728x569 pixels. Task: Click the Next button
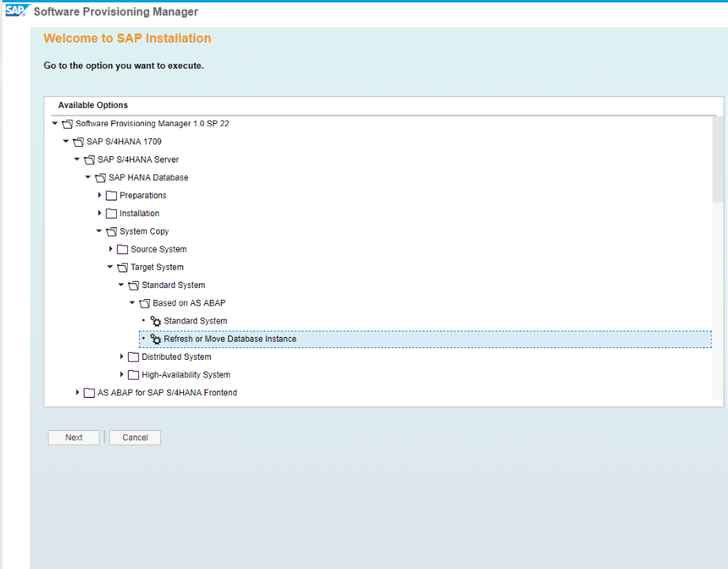coord(73,437)
